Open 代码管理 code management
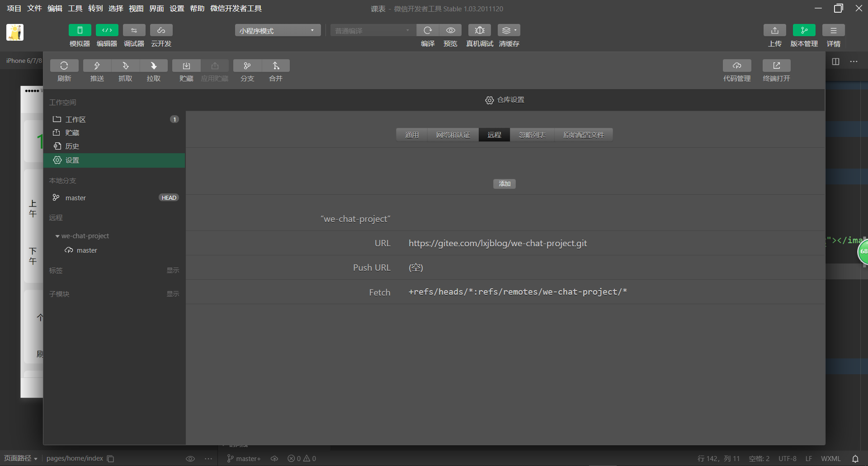 pos(737,66)
